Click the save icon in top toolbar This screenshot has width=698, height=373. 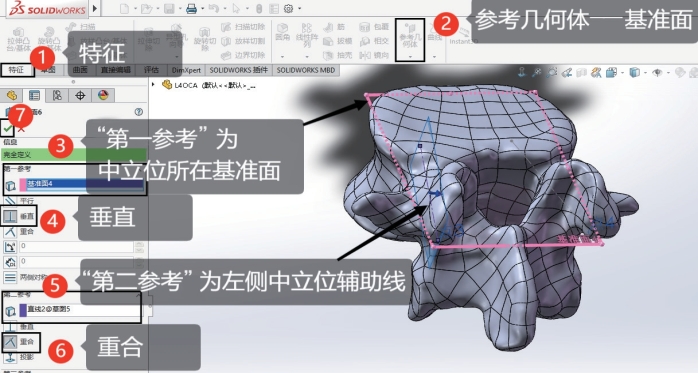(x=169, y=8)
